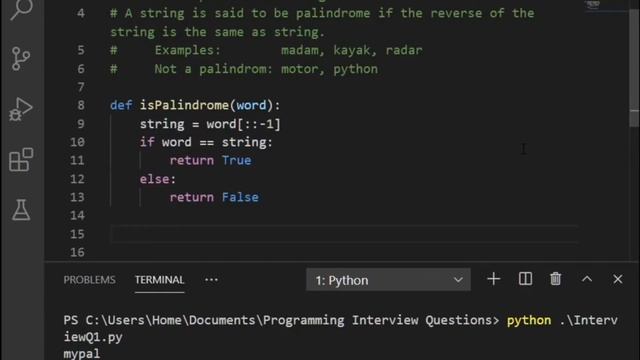Open the '1: Python' terminal selector dropdown
Image resolution: width=640 pixels, height=360 pixels.
tap(388, 280)
